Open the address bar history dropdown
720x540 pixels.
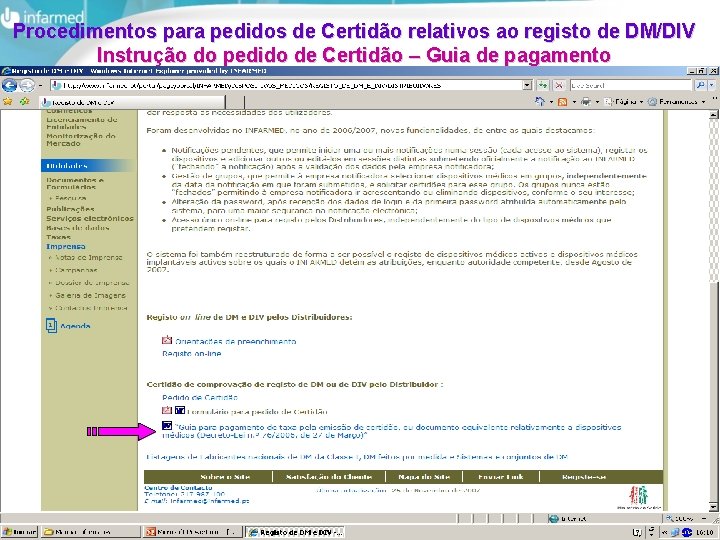click(x=528, y=85)
